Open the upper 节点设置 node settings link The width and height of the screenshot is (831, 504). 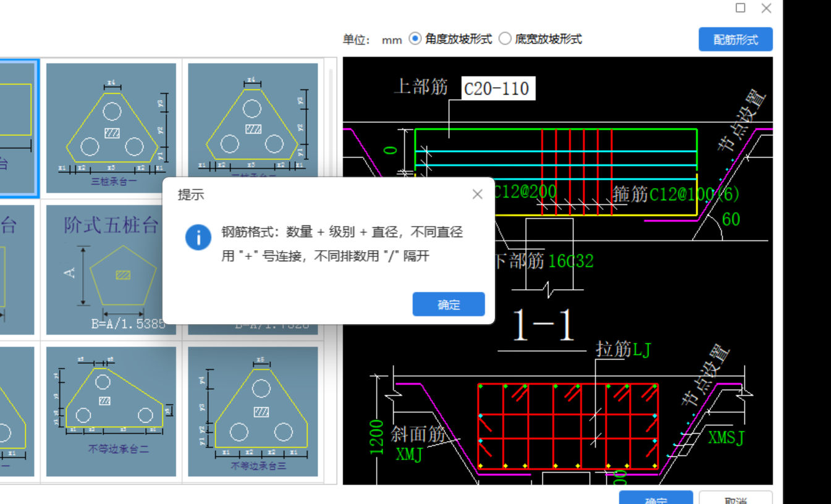pos(742,120)
